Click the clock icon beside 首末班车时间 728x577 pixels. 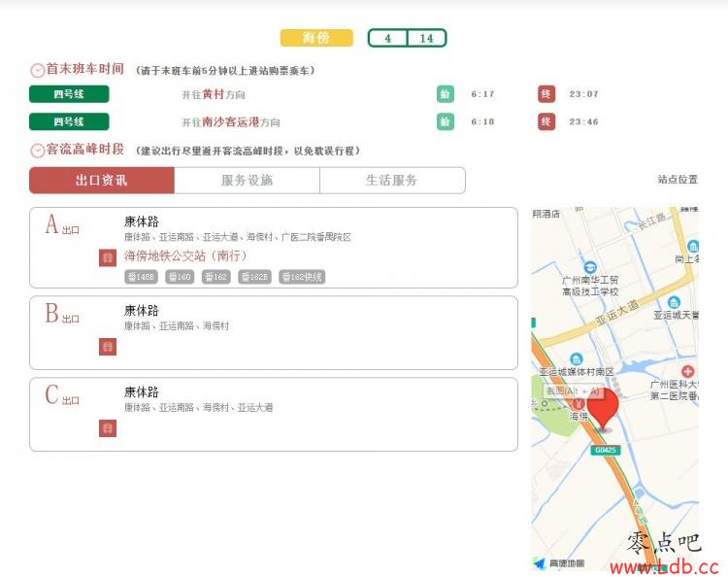37,70
